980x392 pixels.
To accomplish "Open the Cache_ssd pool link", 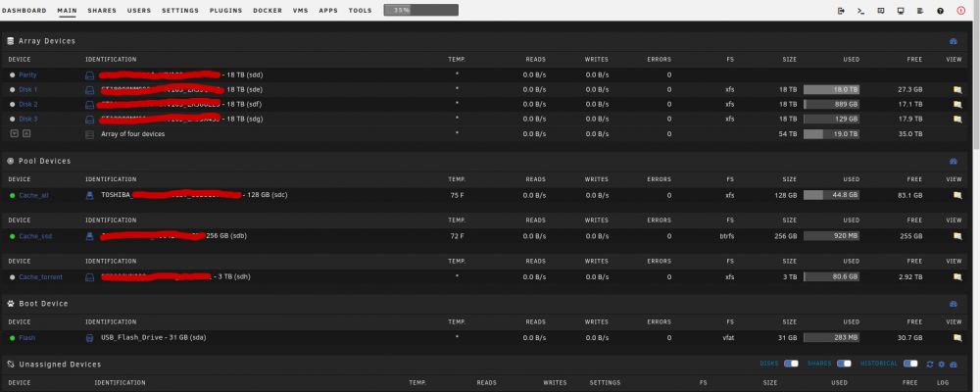I will click(35, 236).
